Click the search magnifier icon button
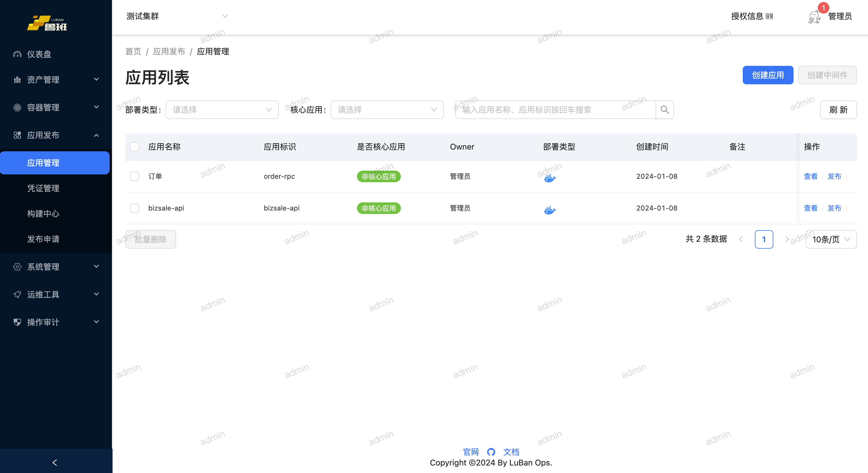 click(x=665, y=109)
